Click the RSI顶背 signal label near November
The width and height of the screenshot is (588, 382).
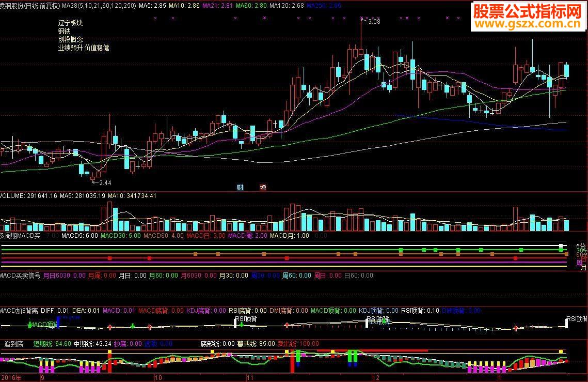[x=246, y=319]
